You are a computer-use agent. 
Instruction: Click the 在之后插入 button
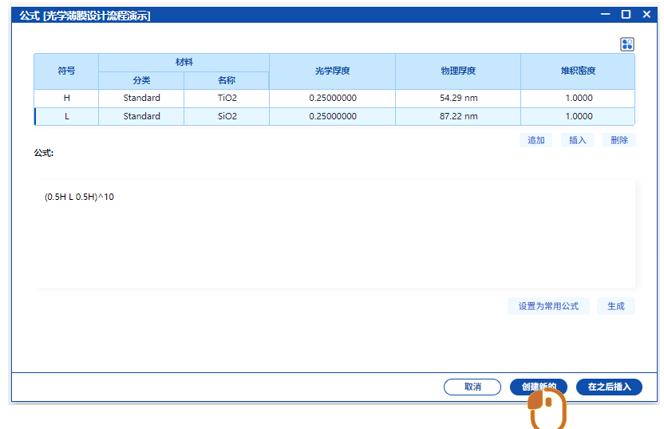point(609,386)
